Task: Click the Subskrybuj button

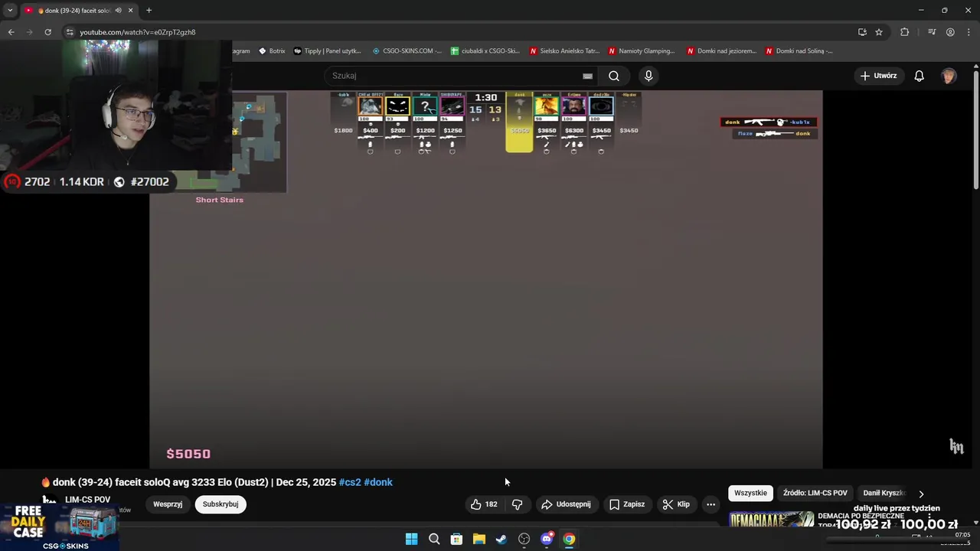Action: pos(220,504)
